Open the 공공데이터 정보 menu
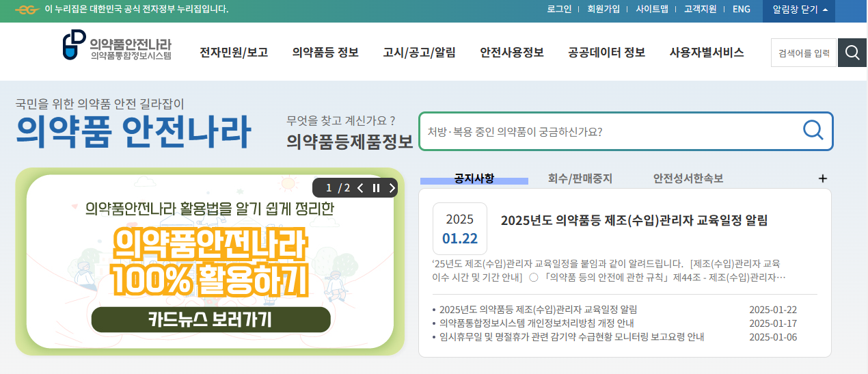This screenshot has height=374, width=868. coord(606,53)
